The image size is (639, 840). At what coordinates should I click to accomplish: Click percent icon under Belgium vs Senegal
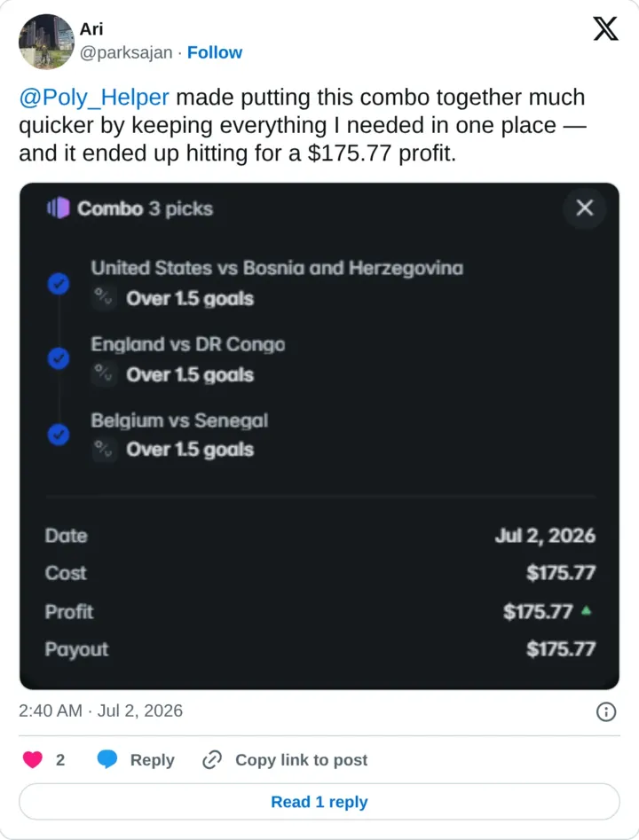(x=104, y=450)
